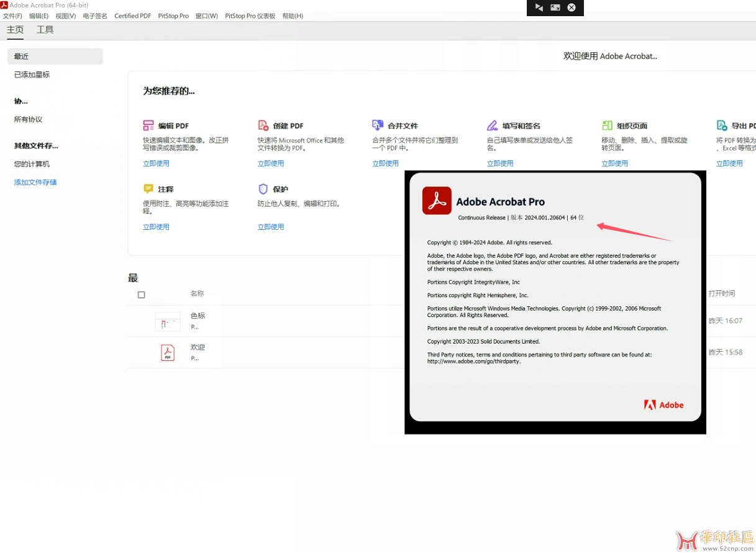Click the http://www.adobe.com/go/thirdparty URL text
The width and height of the screenshot is (756, 553).
[474, 361]
